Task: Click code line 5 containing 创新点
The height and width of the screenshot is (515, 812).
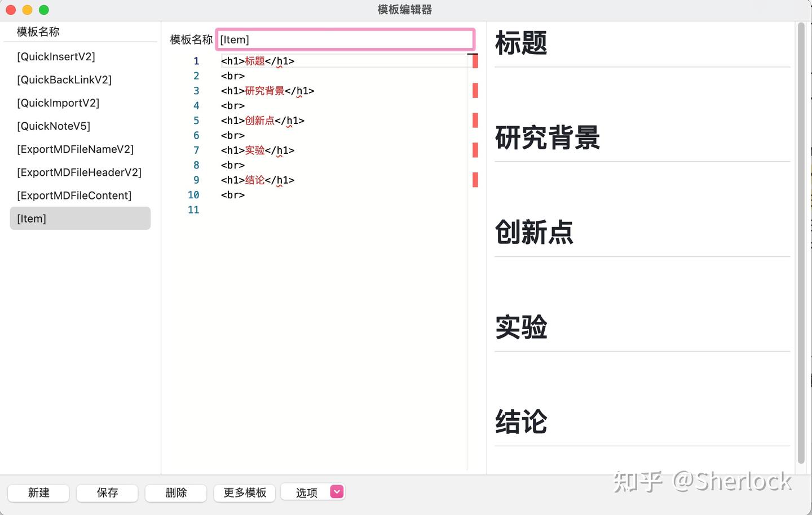Action: [x=263, y=121]
